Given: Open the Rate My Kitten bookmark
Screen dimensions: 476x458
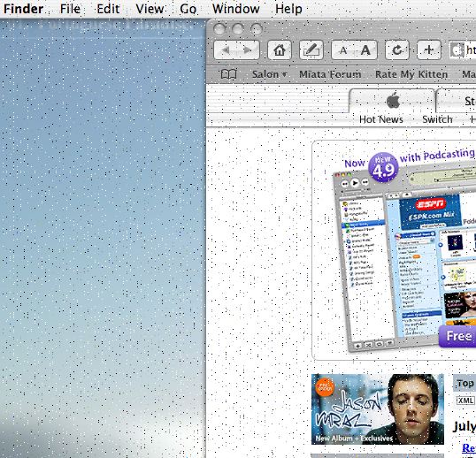Looking at the screenshot, I should [x=411, y=74].
